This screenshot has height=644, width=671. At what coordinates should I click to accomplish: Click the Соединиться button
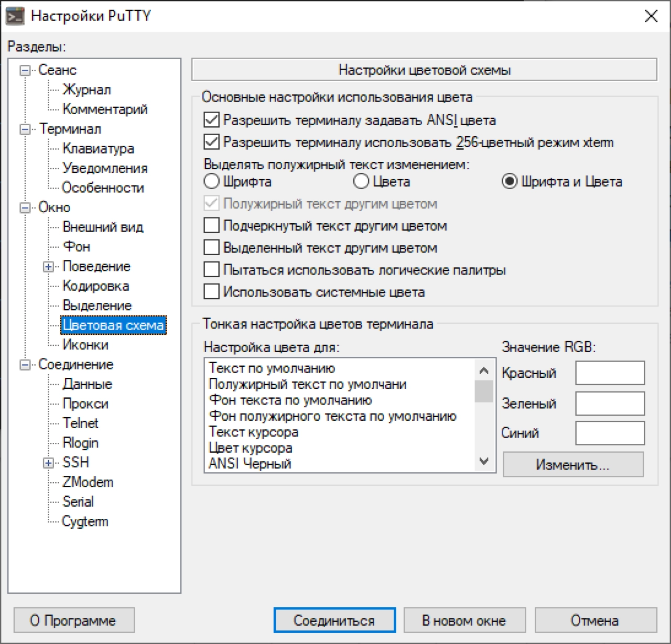coord(334,620)
